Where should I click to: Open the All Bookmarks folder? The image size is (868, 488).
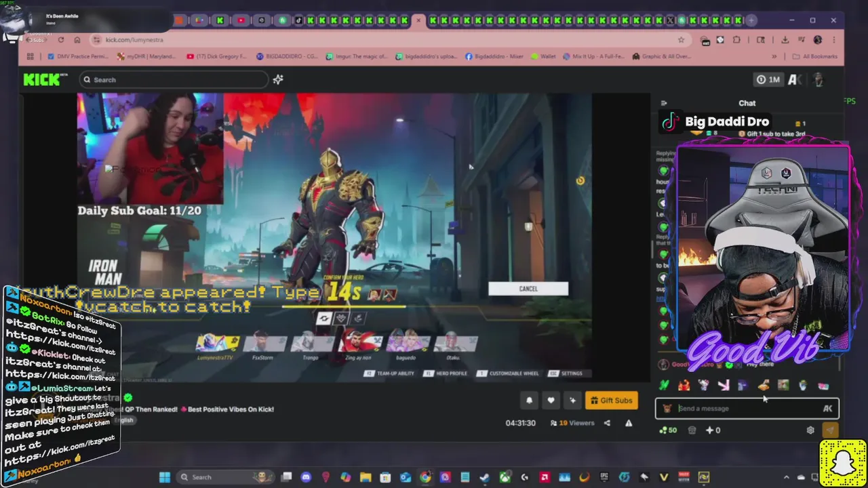tap(814, 56)
